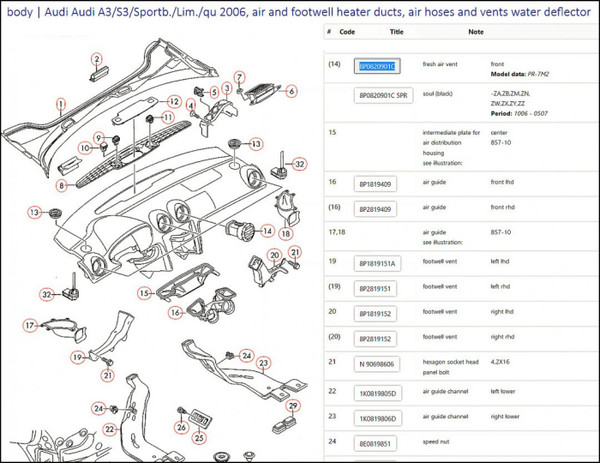The height and width of the screenshot is (463, 600).
Task: Click part code 1K0819805D
Action: (x=378, y=391)
